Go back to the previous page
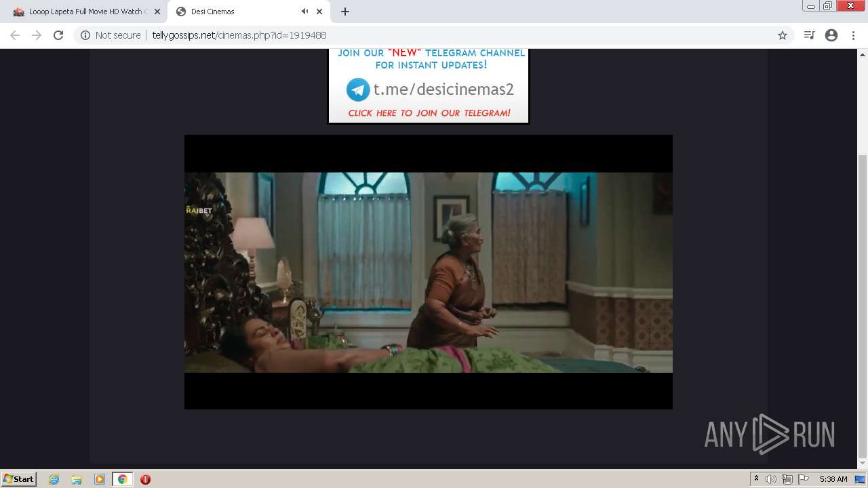Screen dimensions: 868x488 15,35
